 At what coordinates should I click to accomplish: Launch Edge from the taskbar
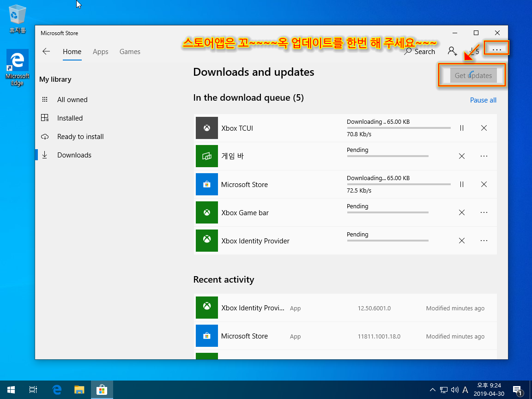click(57, 390)
